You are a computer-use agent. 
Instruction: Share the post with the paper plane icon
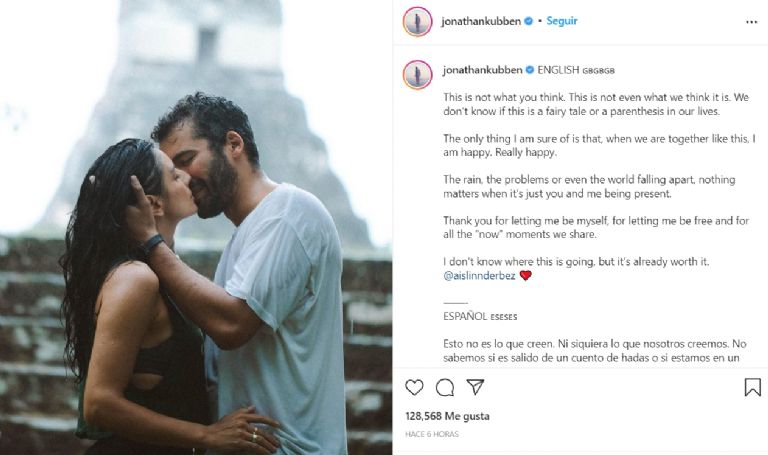[475, 387]
